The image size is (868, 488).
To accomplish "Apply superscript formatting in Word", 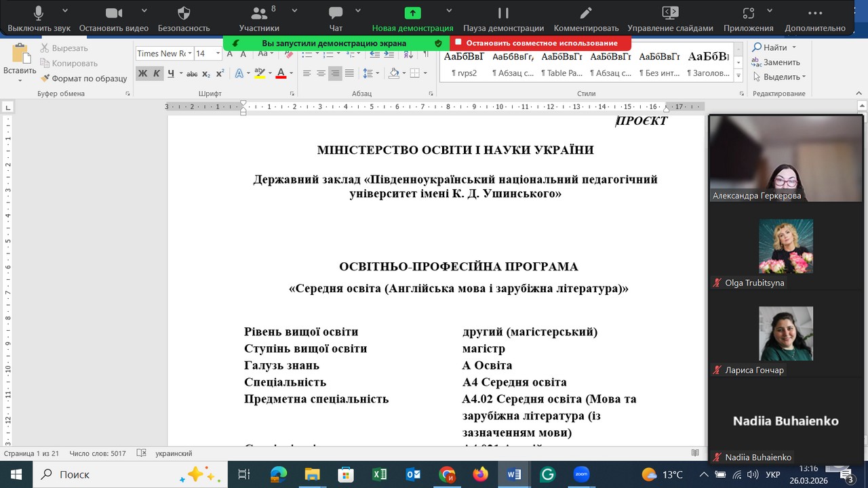I will (220, 73).
